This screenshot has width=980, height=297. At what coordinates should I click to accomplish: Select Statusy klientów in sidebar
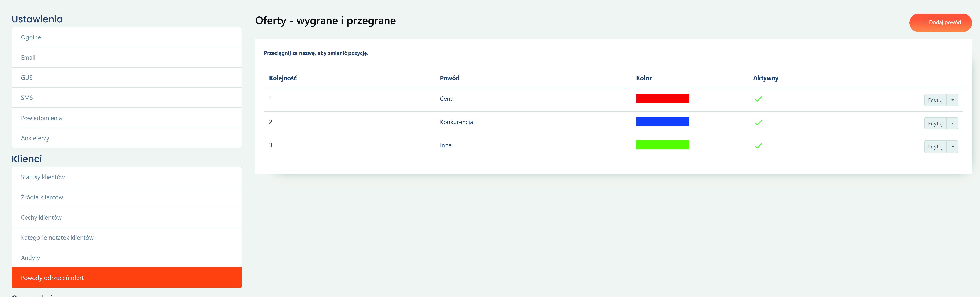tap(43, 177)
